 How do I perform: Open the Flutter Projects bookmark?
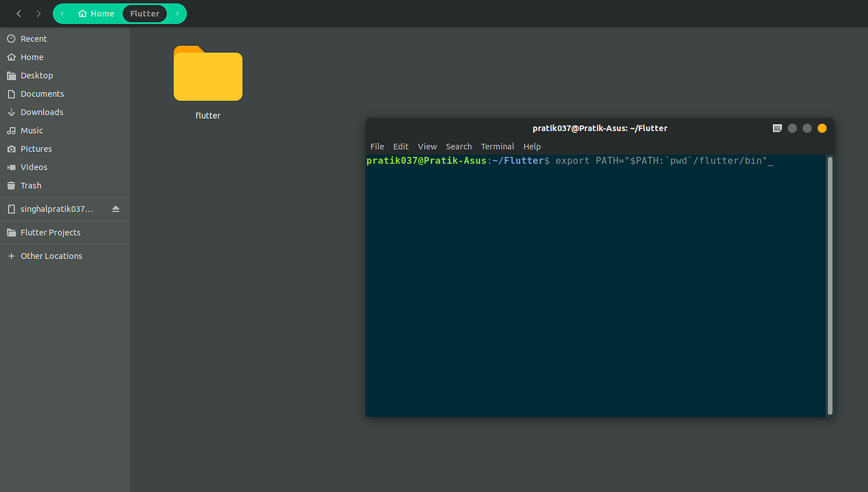(51, 232)
